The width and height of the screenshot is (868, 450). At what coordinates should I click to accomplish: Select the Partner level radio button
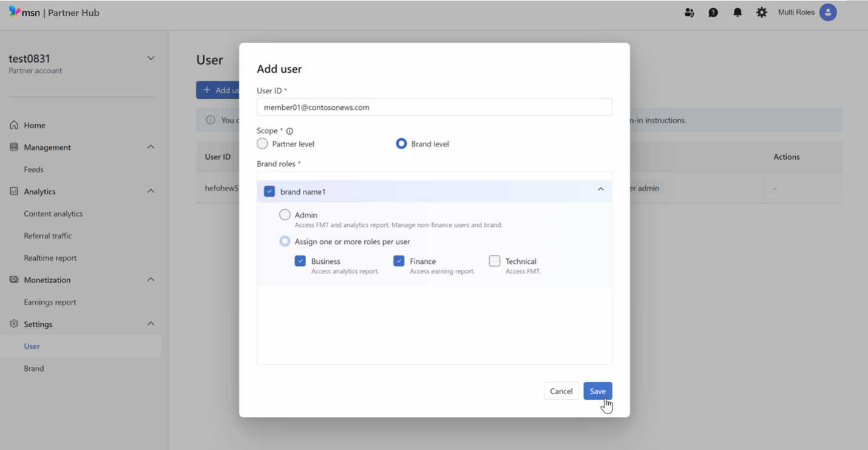(262, 143)
